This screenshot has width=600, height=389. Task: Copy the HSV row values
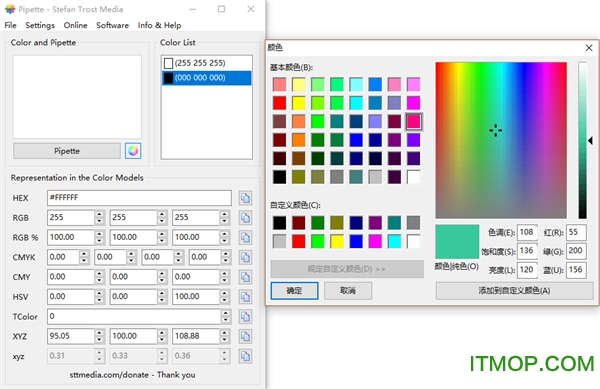[245, 297]
